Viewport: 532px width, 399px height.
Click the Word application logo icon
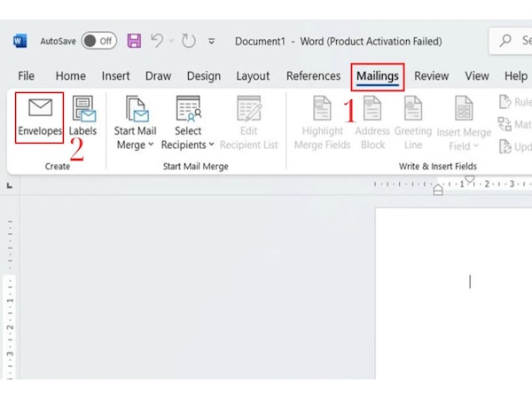pos(20,41)
